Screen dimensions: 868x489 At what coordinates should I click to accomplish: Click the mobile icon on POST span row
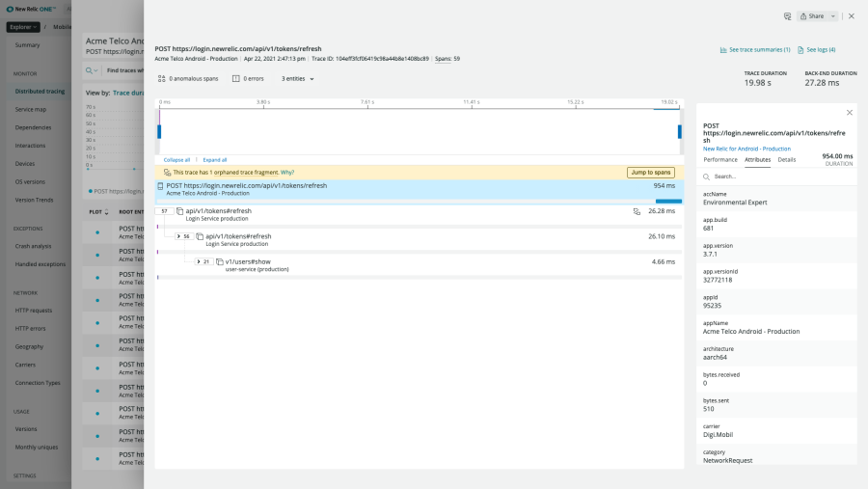(x=160, y=185)
